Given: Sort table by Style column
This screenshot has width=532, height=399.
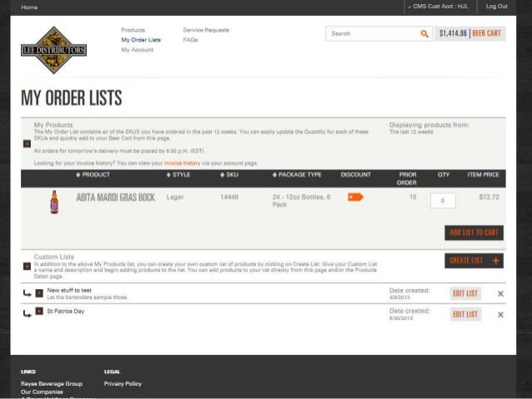Looking at the screenshot, I should (178, 175).
